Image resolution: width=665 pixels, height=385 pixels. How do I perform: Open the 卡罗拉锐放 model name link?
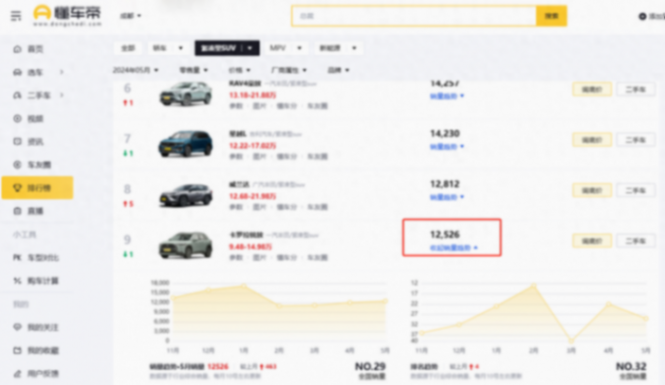pyautogui.click(x=246, y=235)
